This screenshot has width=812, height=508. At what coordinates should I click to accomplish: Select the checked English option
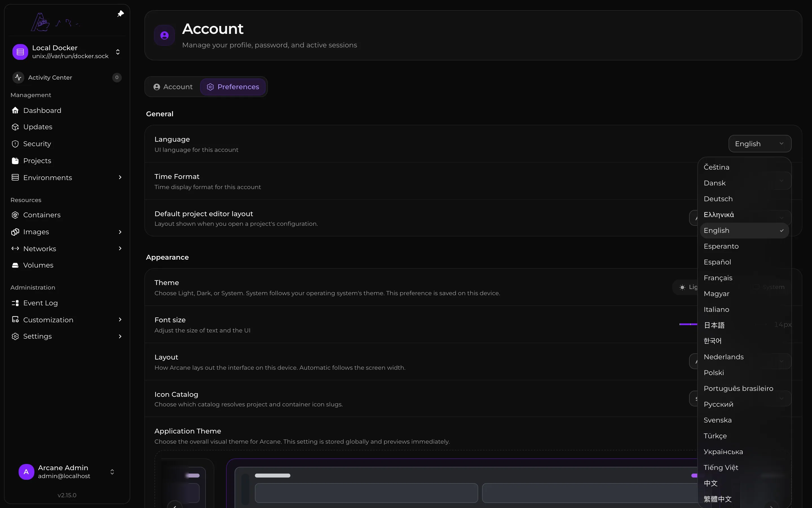click(744, 231)
